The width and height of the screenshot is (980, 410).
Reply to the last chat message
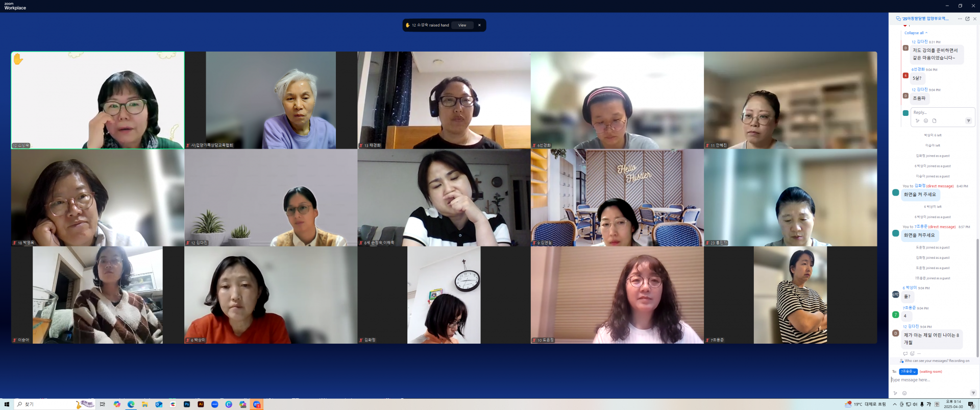(x=905, y=353)
